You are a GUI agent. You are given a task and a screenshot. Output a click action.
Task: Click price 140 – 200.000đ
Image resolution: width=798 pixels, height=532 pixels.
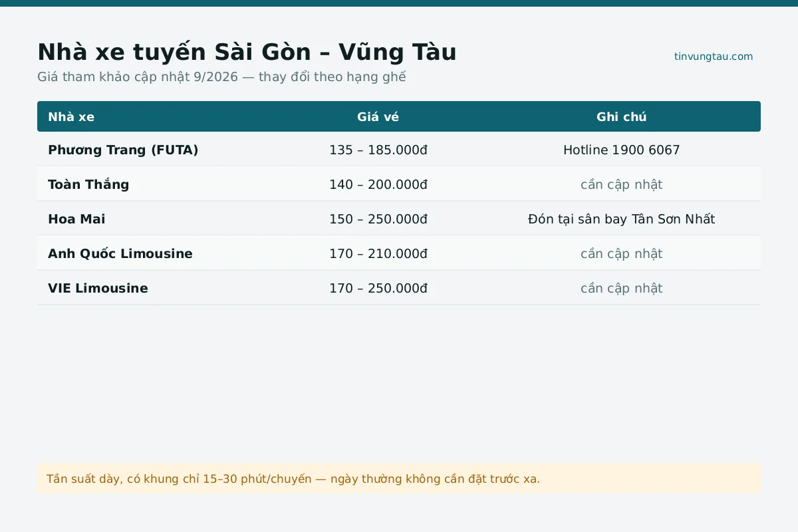378,185
